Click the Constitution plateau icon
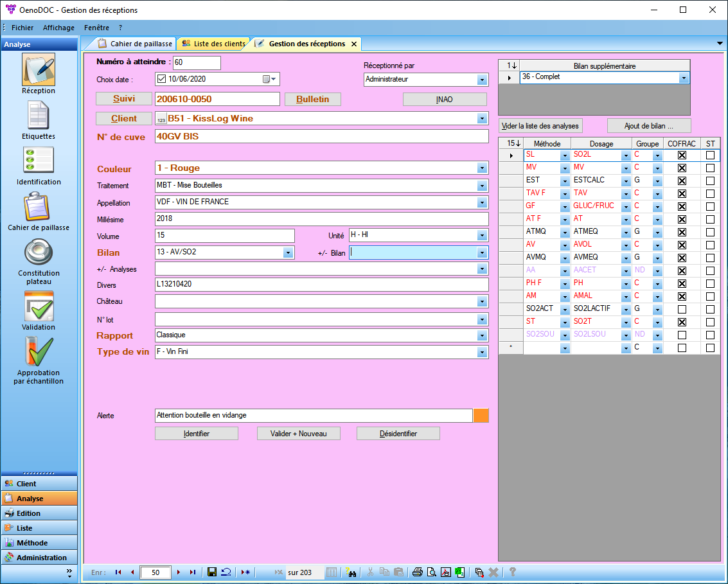This screenshot has height=584, width=728. (x=39, y=252)
